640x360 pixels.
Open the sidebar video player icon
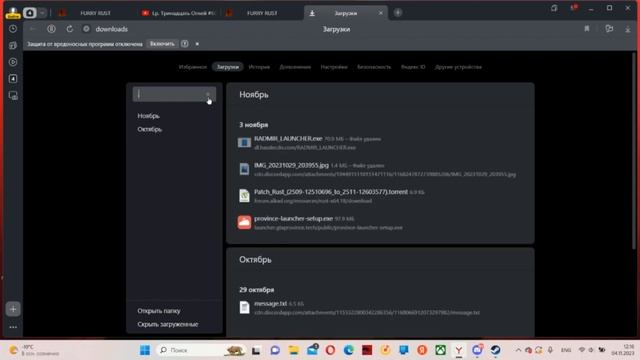[13, 62]
